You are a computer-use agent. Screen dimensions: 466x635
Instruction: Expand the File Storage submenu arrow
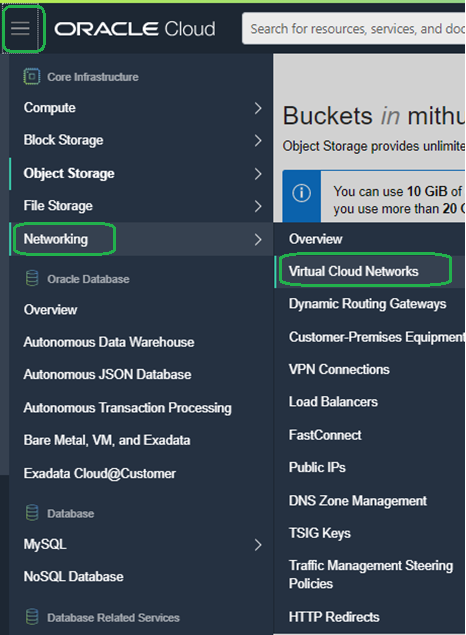point(258,206)
